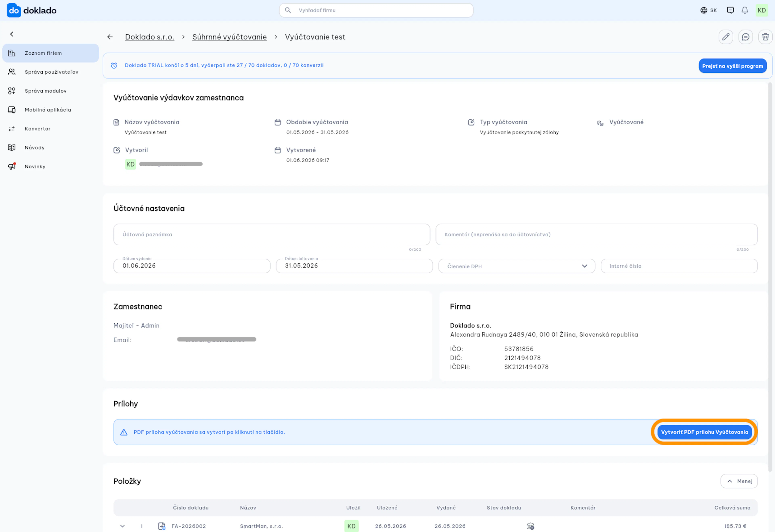Screen dimensions: 775x532
Task: Click the Číslo dokladu column header
Action: click(191, 508)
